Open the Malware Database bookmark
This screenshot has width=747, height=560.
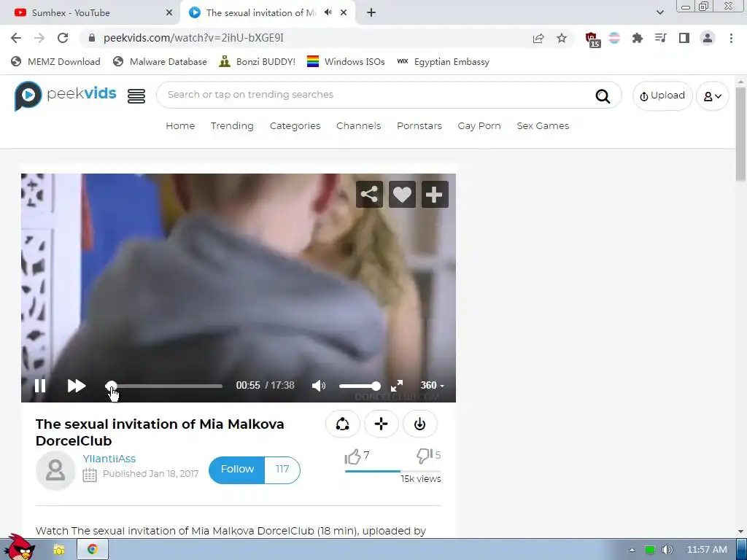coord(160,61)
